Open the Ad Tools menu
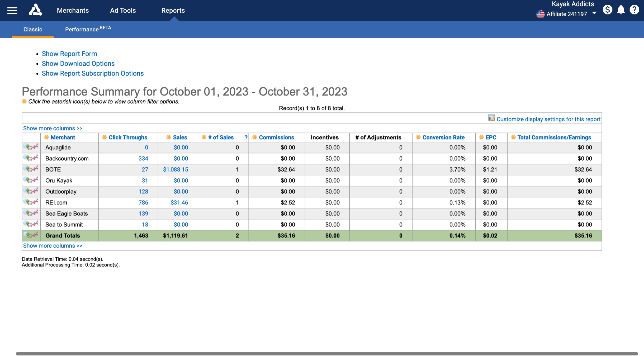 point(123,10)
